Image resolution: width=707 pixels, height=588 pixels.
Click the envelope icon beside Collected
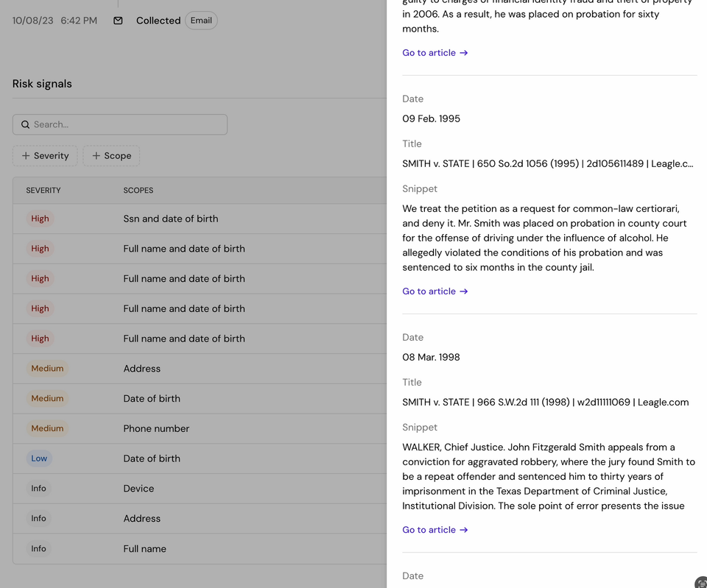click(x=118, y=21)
